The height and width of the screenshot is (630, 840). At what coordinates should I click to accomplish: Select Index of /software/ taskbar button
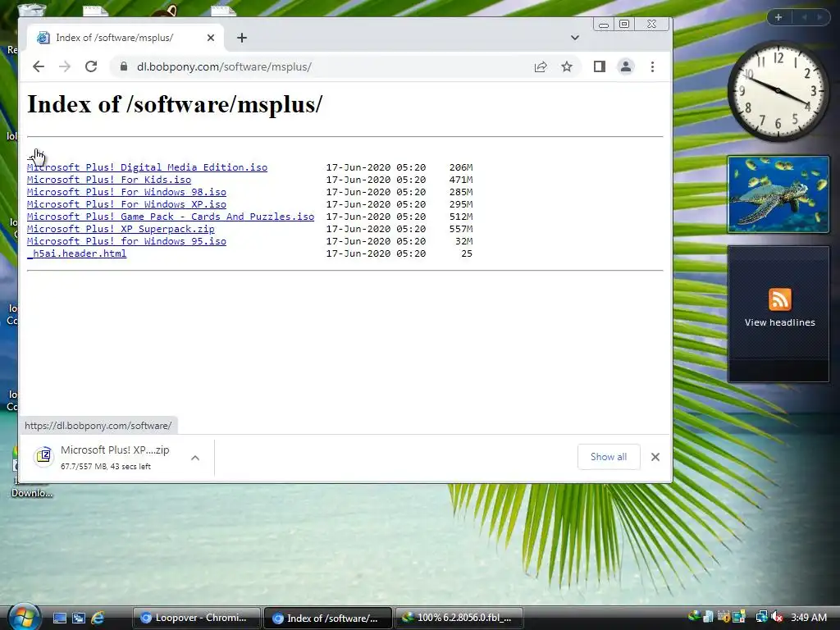point(328,619)
